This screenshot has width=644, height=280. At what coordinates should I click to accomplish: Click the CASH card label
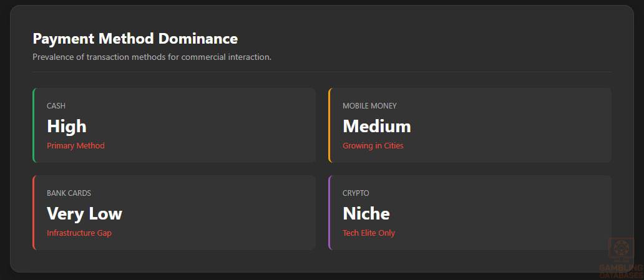pyautogui.click(x=56, y=106)
